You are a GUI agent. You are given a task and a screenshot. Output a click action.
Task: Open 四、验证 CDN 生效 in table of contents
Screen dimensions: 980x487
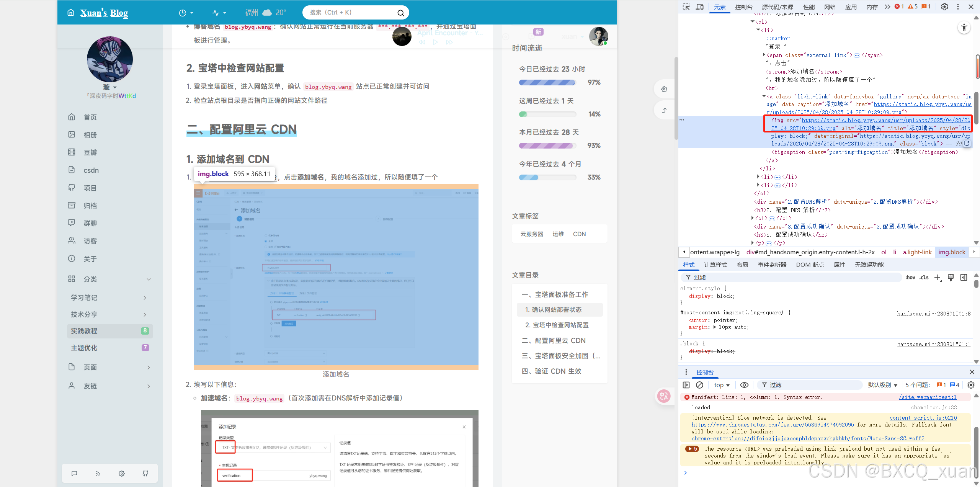click(x=552, y=371)
